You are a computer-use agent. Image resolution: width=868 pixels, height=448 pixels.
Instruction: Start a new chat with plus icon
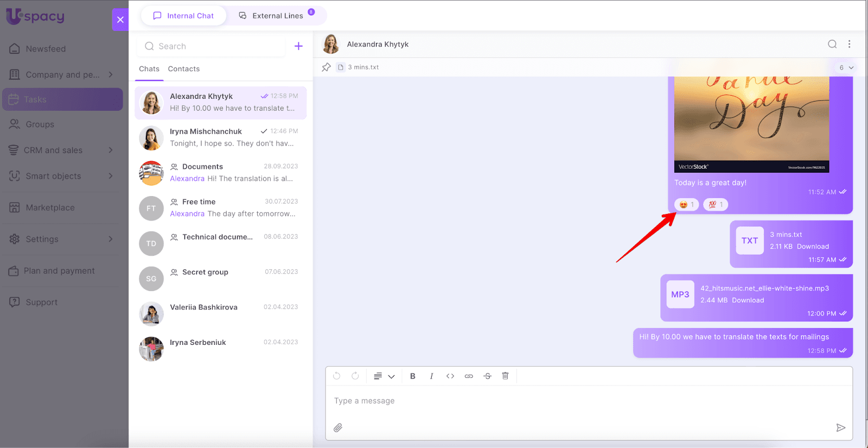298,46
